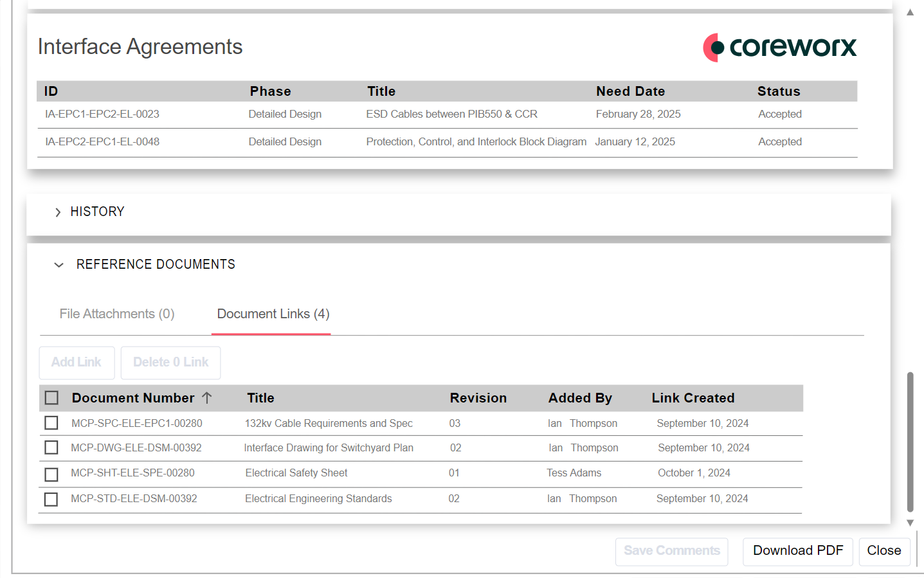Click the Coreworx logo
Image resolution: width=924 pixels, height=578 pixels.
tap(779, 47)
